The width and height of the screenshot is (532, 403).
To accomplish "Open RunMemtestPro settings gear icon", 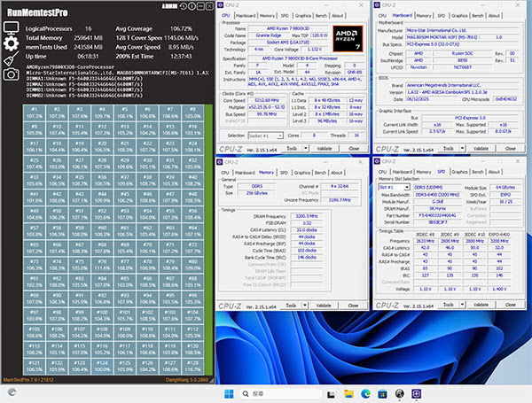I will coord(11,43).
